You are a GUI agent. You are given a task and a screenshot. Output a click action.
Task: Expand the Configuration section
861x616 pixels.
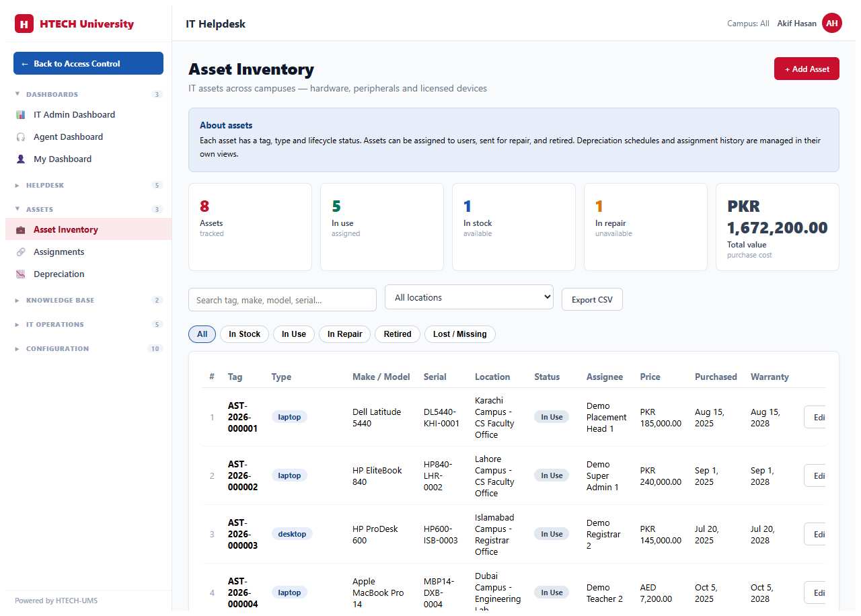(x=88, y=349)
